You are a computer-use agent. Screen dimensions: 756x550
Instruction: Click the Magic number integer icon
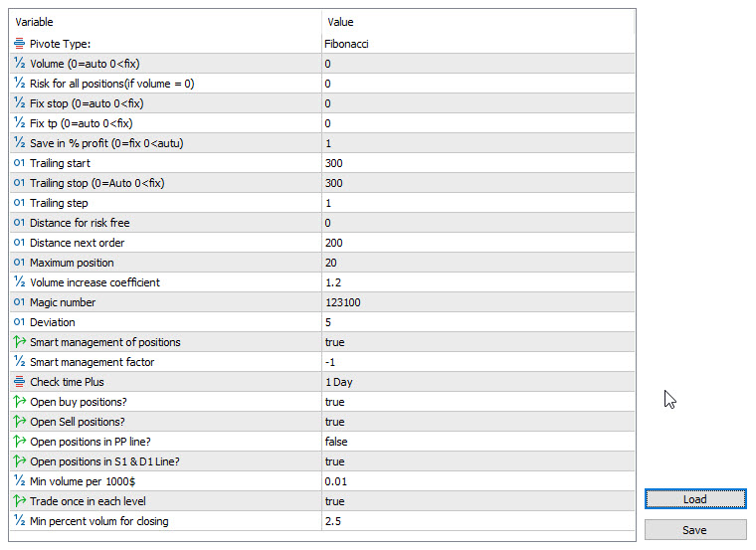click(20, 302)
